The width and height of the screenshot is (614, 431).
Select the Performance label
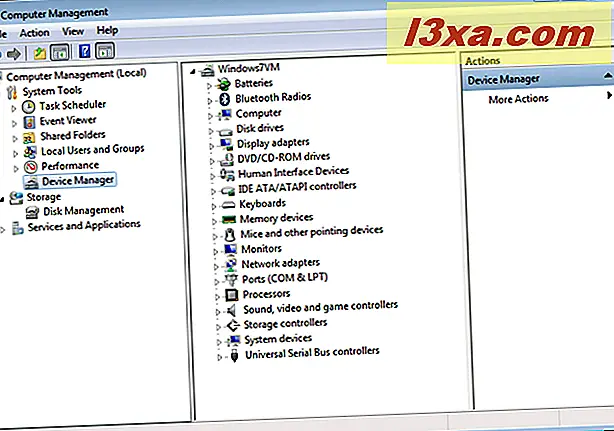click(x=70, y=166)
